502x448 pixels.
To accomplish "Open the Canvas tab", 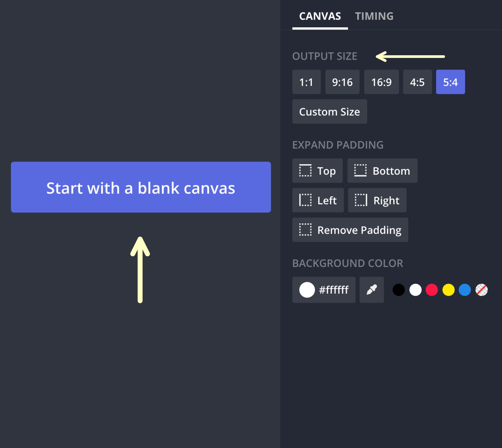I will pos(320,16).
